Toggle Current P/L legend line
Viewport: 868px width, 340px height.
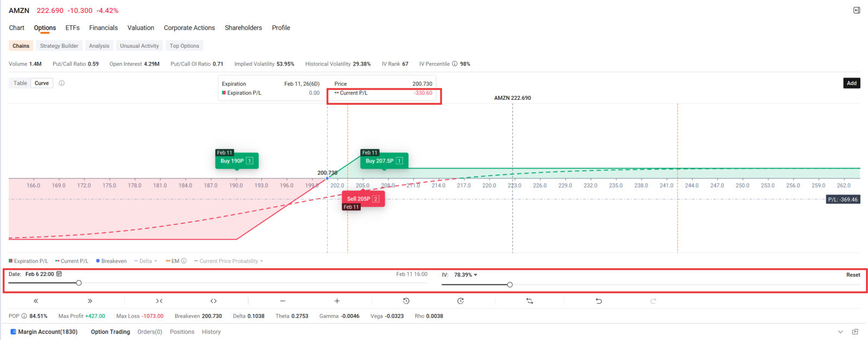pos(72,261)
